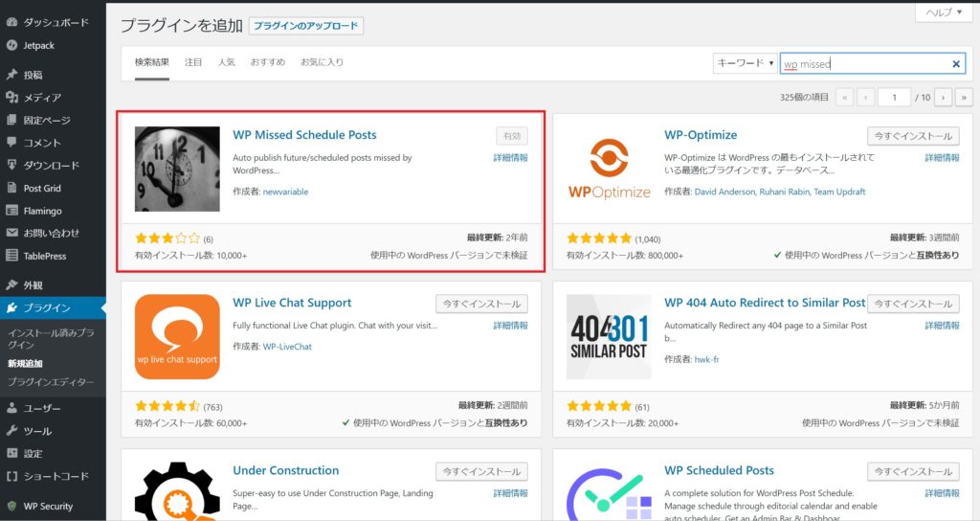Viewport: 980px width, 521px height.
Task: Switch to 人気 popular tab
Action: [226, 62]
